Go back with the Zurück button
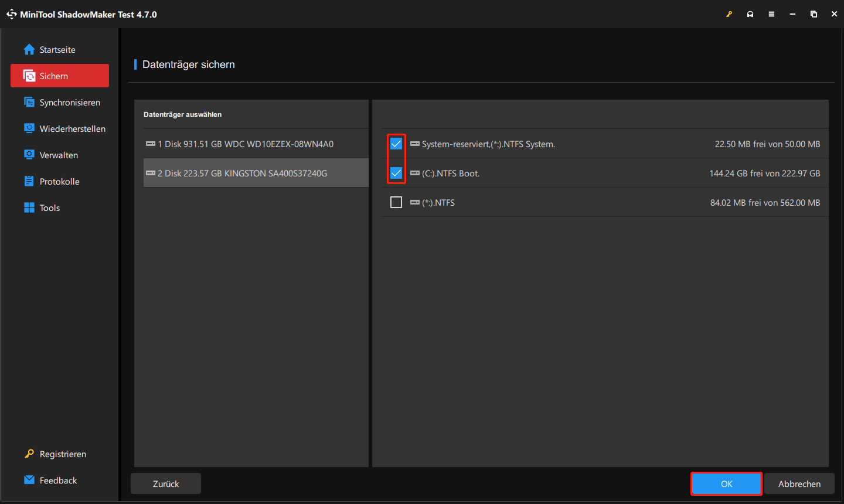This screenshot has width=844, height=504. (x=166, y=483)
